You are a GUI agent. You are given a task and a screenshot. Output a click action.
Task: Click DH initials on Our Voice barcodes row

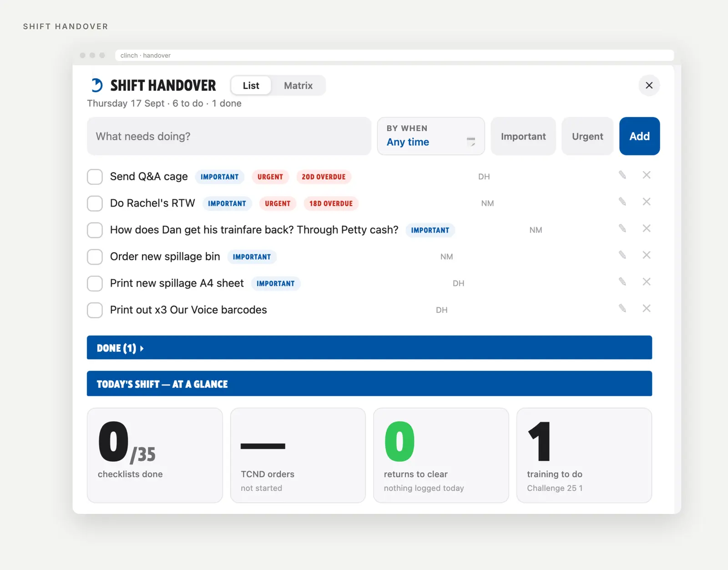click(441, 310)
